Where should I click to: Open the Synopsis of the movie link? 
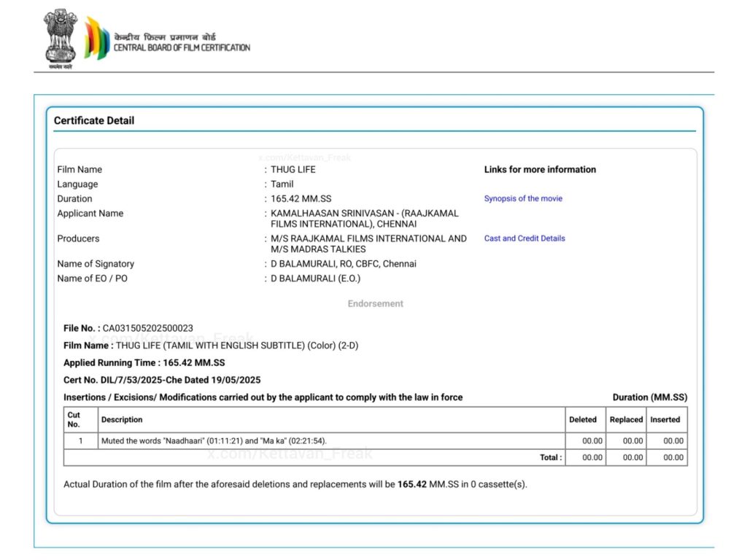point(523,198)
